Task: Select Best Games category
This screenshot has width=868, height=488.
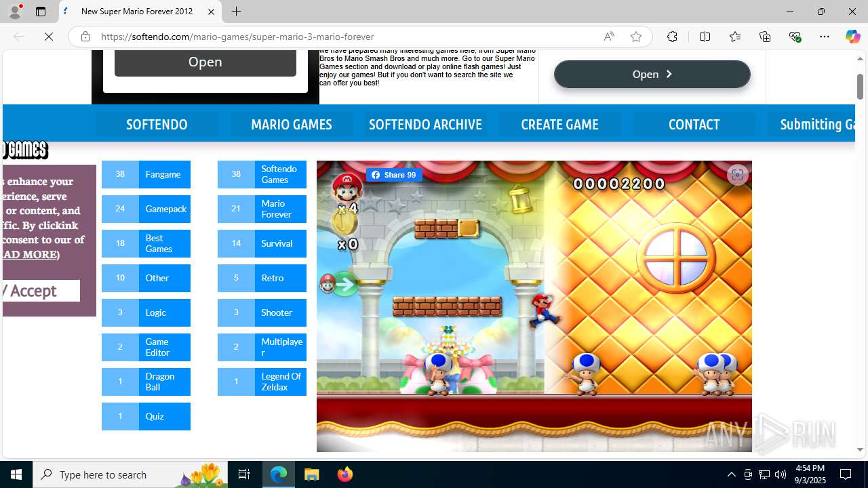Action: [x=146, y=243]
